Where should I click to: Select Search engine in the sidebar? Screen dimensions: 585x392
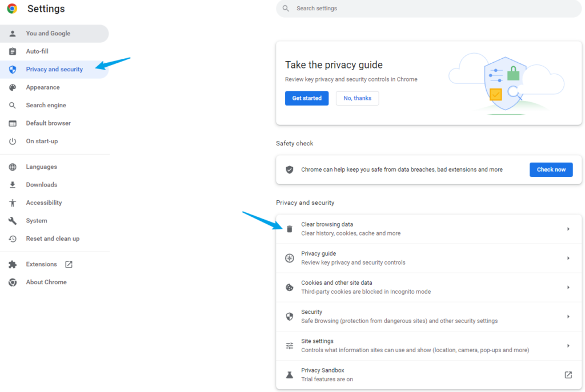point(46,106)
